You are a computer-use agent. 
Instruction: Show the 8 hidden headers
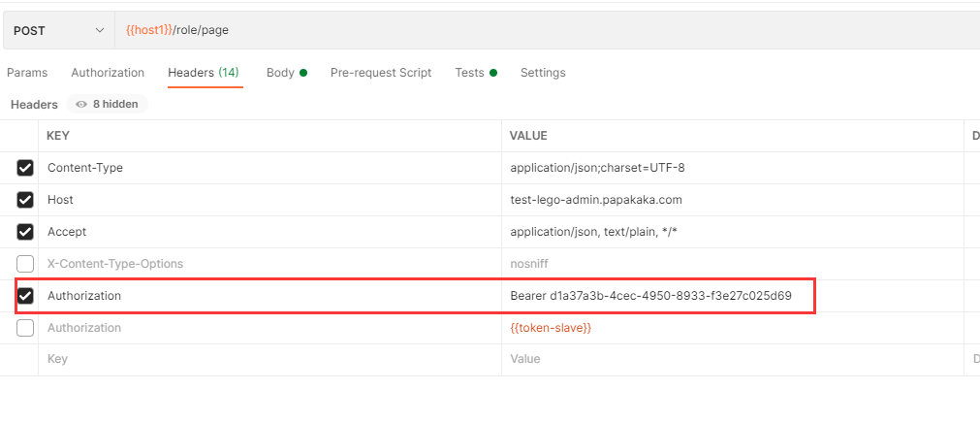(107, 105)
